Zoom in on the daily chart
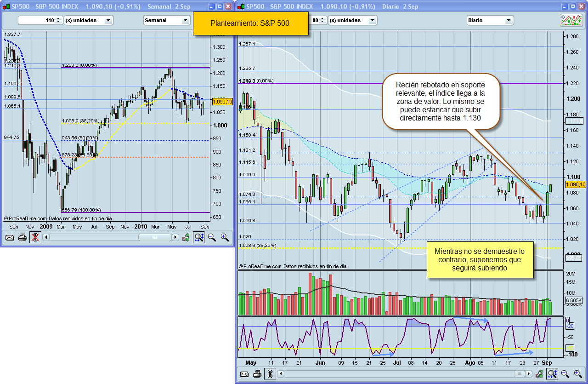Screen dimensions: 588x384 tap(577, 374)
